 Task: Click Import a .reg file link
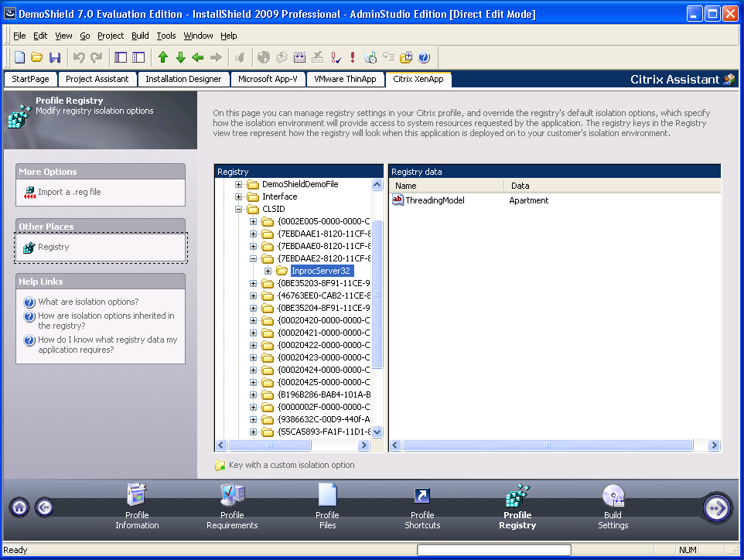[70, 192]
